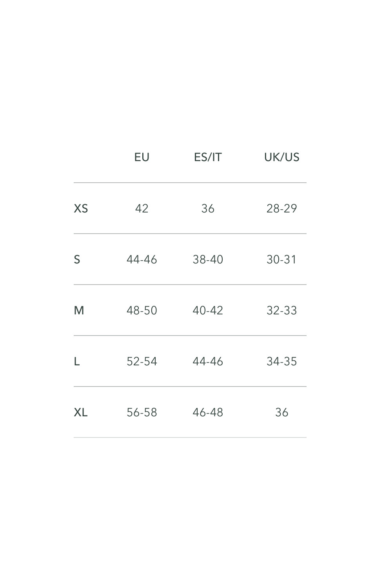Select UK/US value 36 in XL row
Image resolution: width=392 pixels, height=588 pixels.
pyautogui.click(x=281, y=412)
